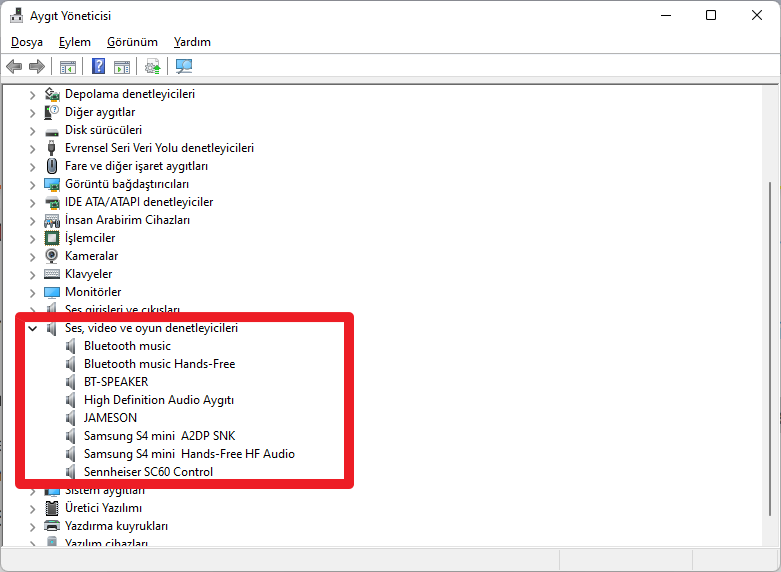This screenshot has height=572, width=781.
Task: Click the blue Help question mark icon
Action: pyautogui.click(x=99, y=67)
